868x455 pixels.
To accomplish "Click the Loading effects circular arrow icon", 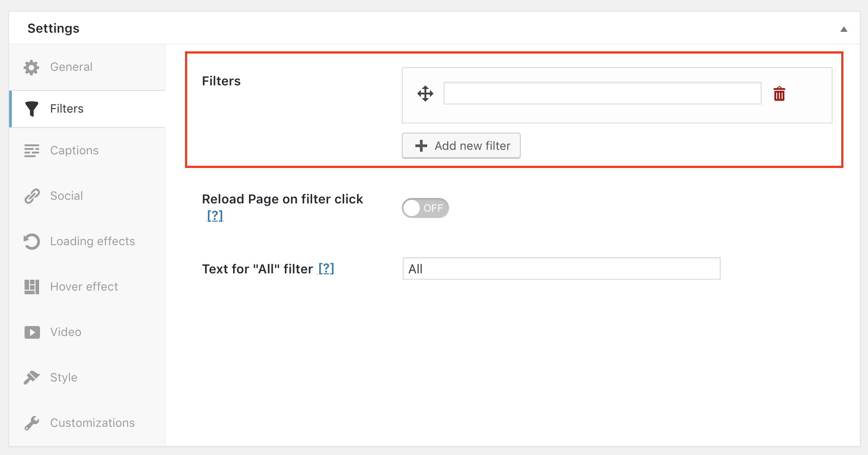I will (32, 242).
